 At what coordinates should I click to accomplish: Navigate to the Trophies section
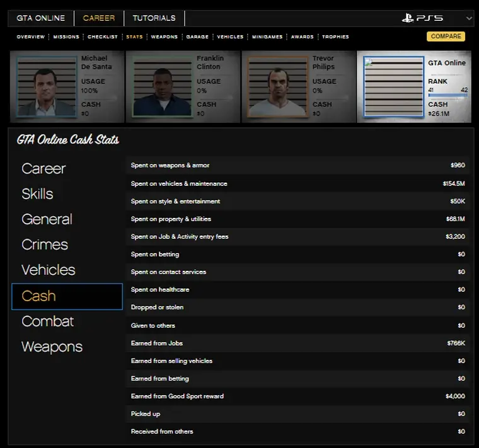pyautogui.click(x=335, y=37)
